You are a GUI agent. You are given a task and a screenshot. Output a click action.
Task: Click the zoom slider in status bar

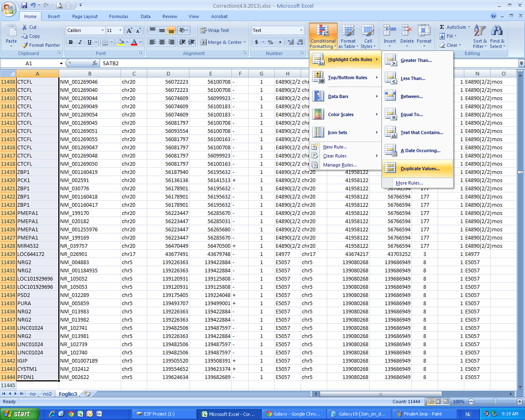(x=495, y=402)
